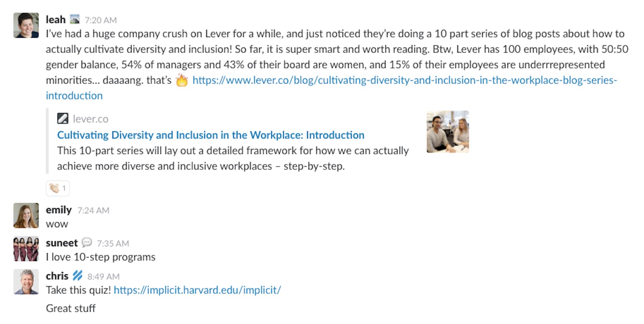Open the implicit.harvard.edu quiz link
The image size is (644, 324).
[197, 290]
